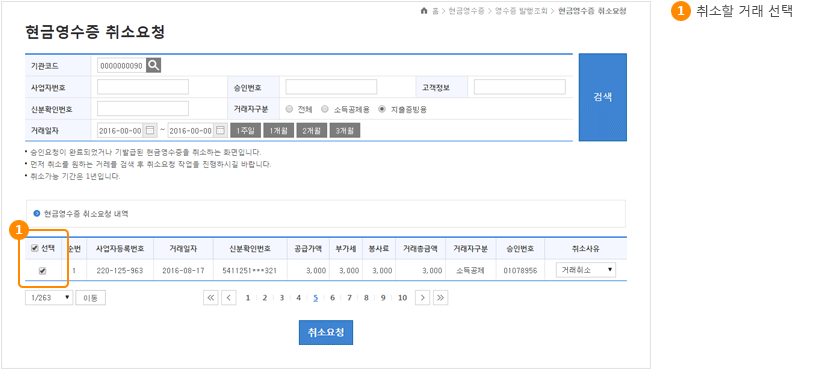Open 현금영수증 breadcrumb link
The width and height of the screenshot is (822, 369).
coord(467,11)
